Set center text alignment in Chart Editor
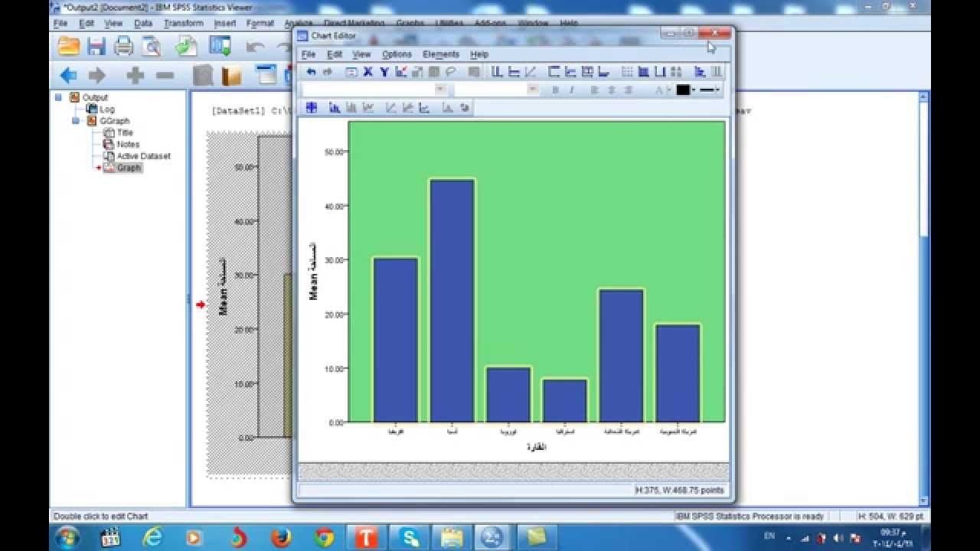Image resolution: width=980 pixels, height=551 pixels. click(x=611, y=90)
